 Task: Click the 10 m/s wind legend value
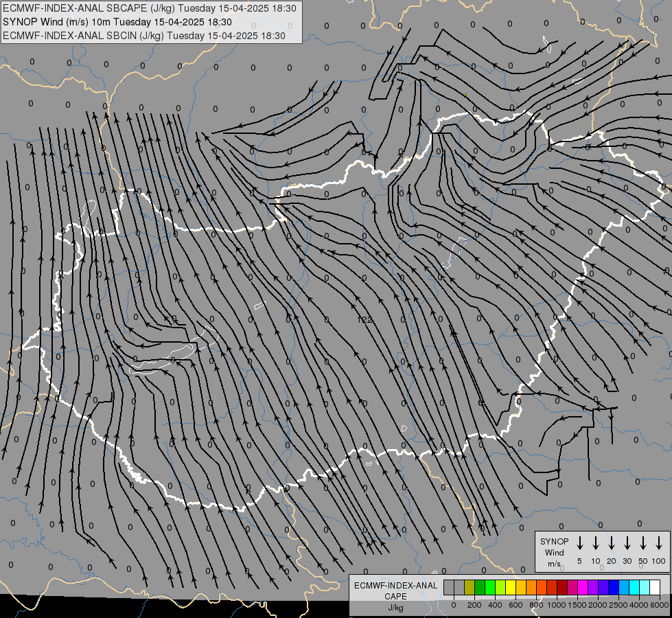[x=596, y=561]
